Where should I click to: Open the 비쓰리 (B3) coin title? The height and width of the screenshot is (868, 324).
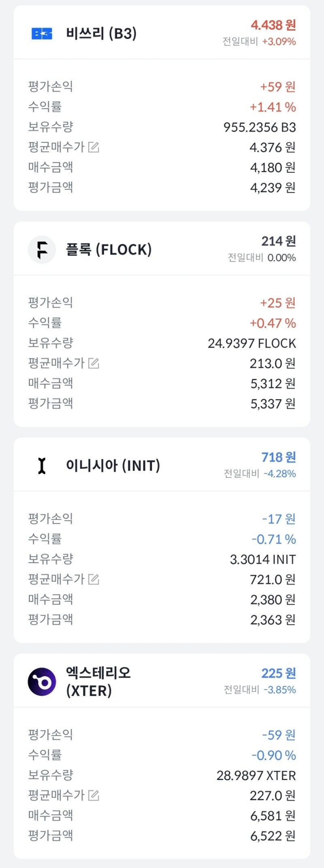101,33
